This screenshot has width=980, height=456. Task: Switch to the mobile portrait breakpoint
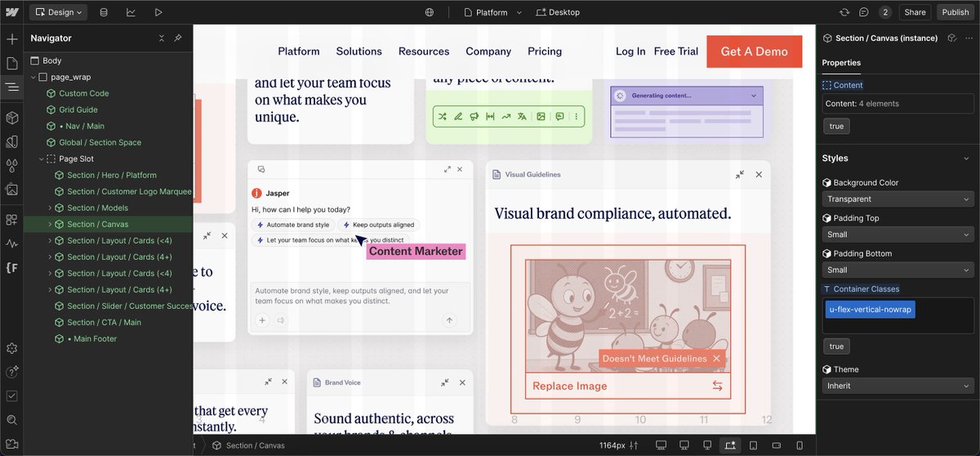tap(800, 445)
